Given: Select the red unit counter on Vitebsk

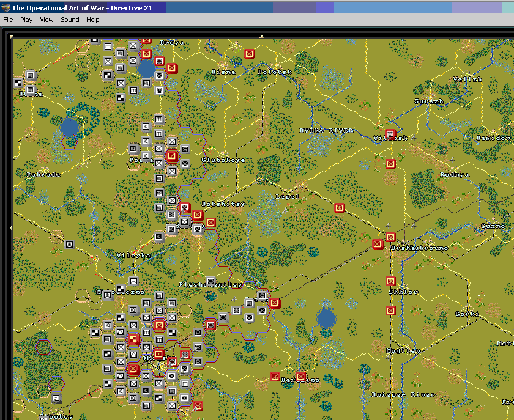Looking at the screenshot, I should tap(390, 134).
